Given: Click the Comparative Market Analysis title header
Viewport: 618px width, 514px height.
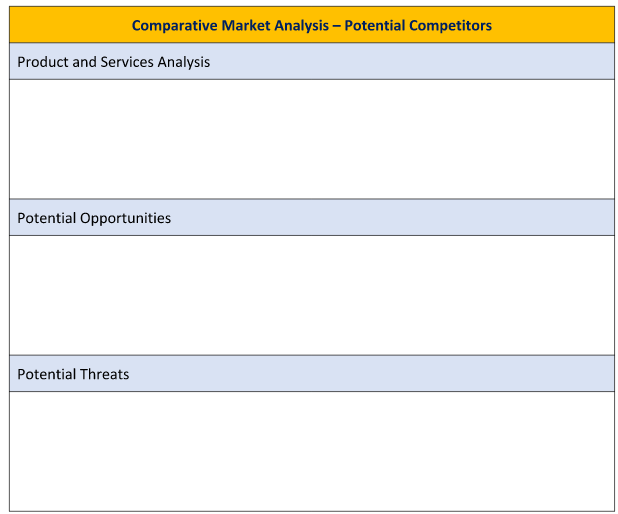Looking at the screenshot, I should [311, 25].
